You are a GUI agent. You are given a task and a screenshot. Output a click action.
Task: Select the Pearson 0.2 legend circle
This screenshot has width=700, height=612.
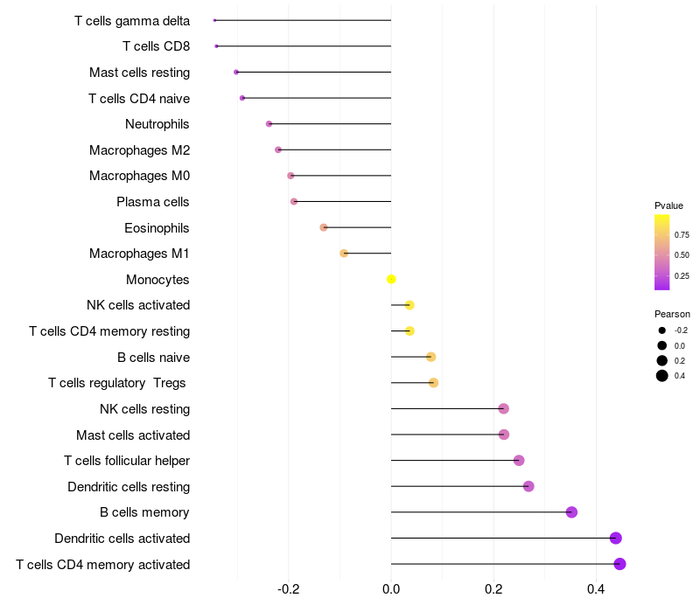click(x=661, y=360)
